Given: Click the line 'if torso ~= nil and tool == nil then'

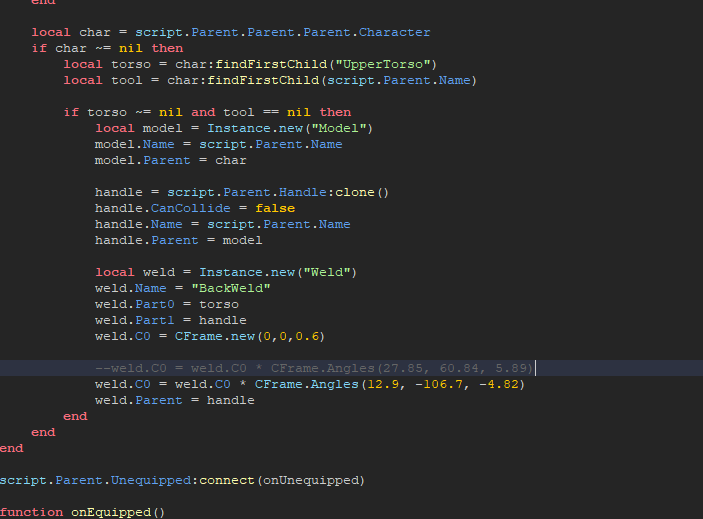Looking at the screenshot, I should point(207,112).
